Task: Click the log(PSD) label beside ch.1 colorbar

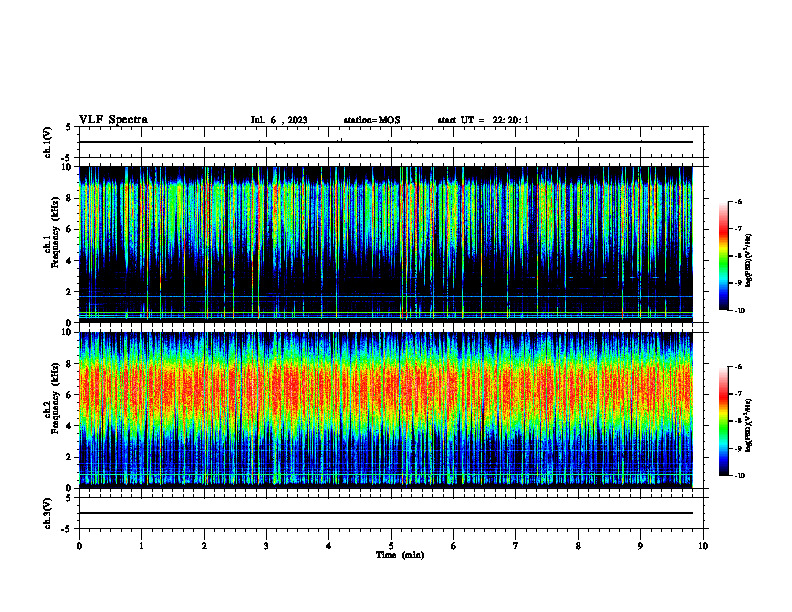Action: click(x=749, y=261)
